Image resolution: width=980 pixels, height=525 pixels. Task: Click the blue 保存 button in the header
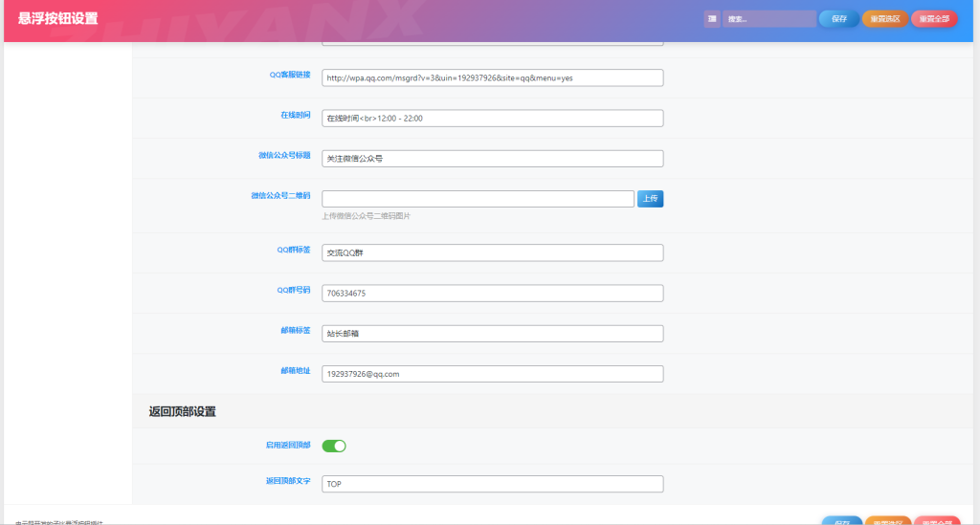click(838, 19)
